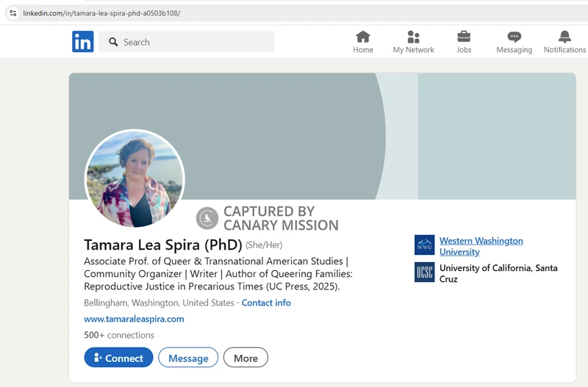Click the search magnifier icon
Viewport: 588px width, 387px height.
[x=113, y=42]
